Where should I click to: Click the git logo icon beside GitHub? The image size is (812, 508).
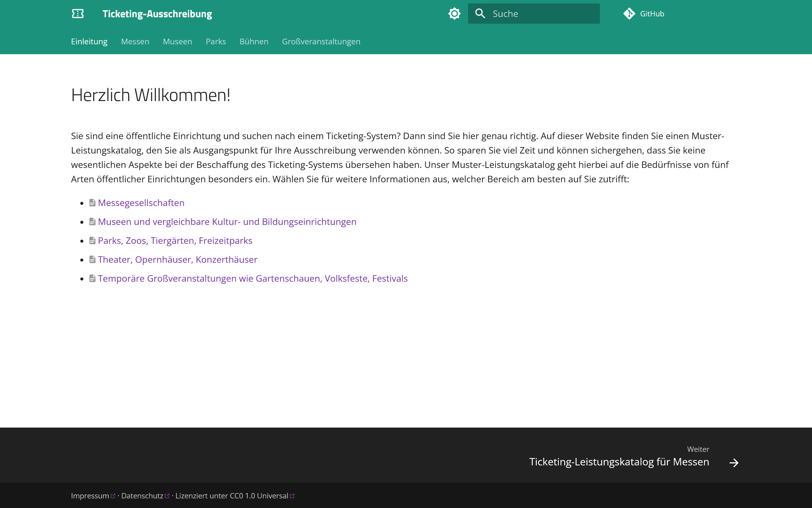coord(629,14)
